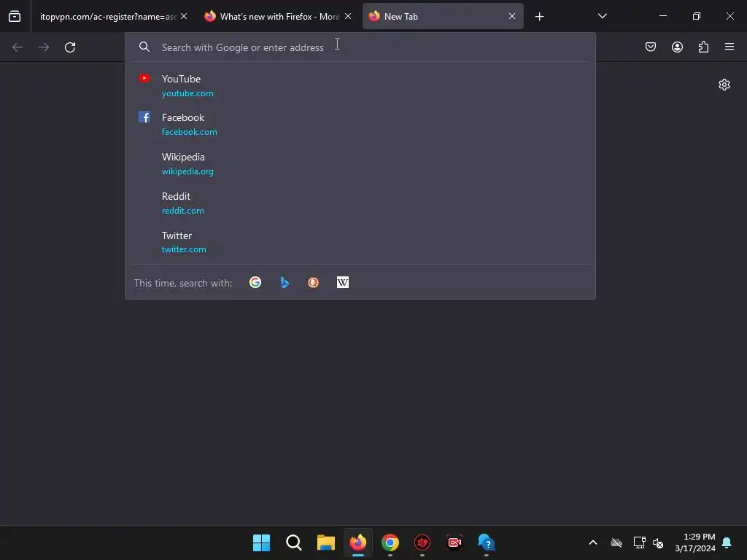
Task: Search this time with Google icon
Action: pyautogui.click(x=255, y=282)
